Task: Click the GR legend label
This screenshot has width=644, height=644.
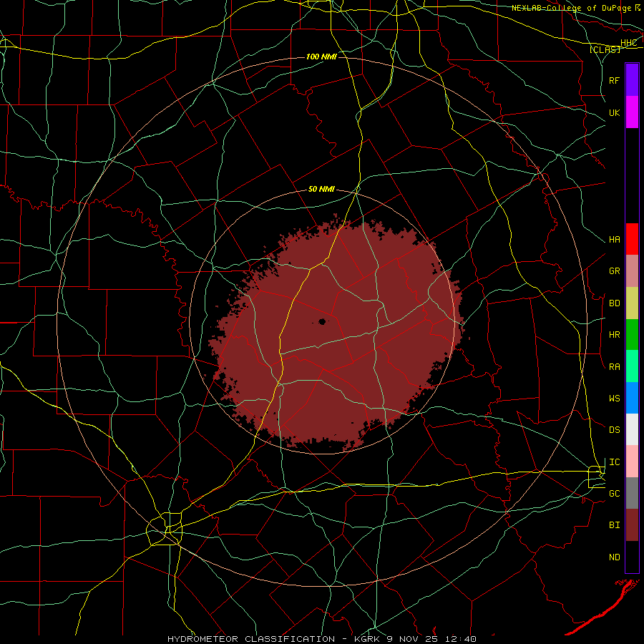Action: [x=614, y=271]
